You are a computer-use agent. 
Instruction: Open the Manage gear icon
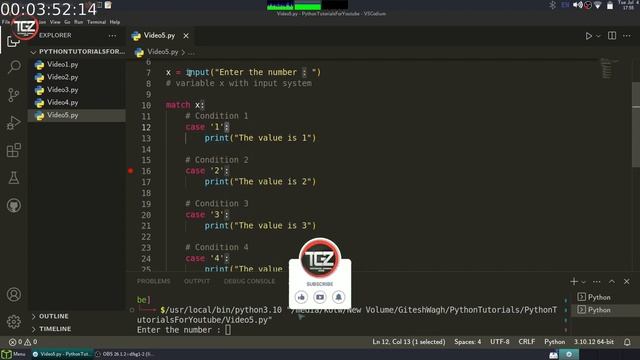pyautogui.click(x=14, y=322)
